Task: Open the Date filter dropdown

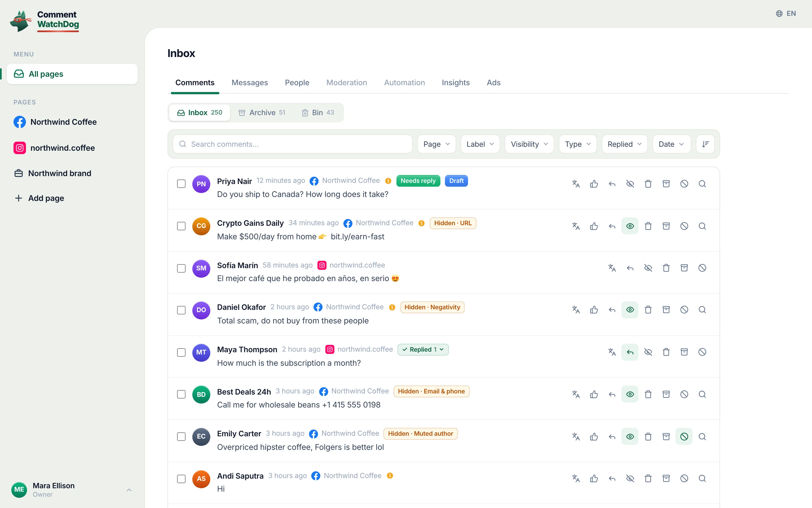Action: [x=671, y=144]
